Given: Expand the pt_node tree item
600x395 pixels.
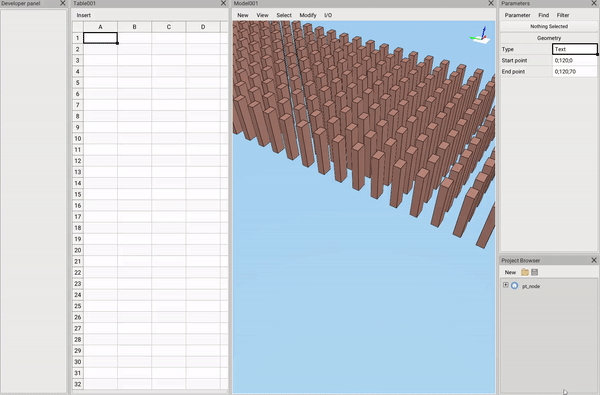Looking at the screenshot, I should point(505,285).
